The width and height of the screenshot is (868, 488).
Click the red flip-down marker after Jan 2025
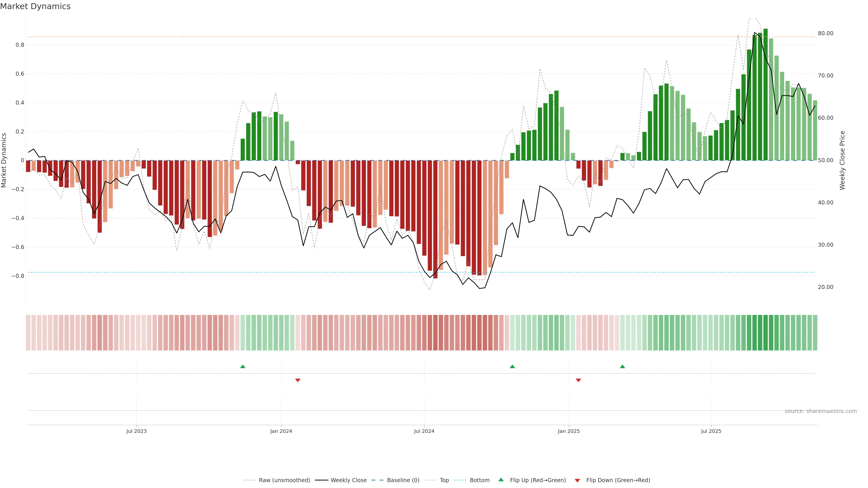tap(578, 380)
